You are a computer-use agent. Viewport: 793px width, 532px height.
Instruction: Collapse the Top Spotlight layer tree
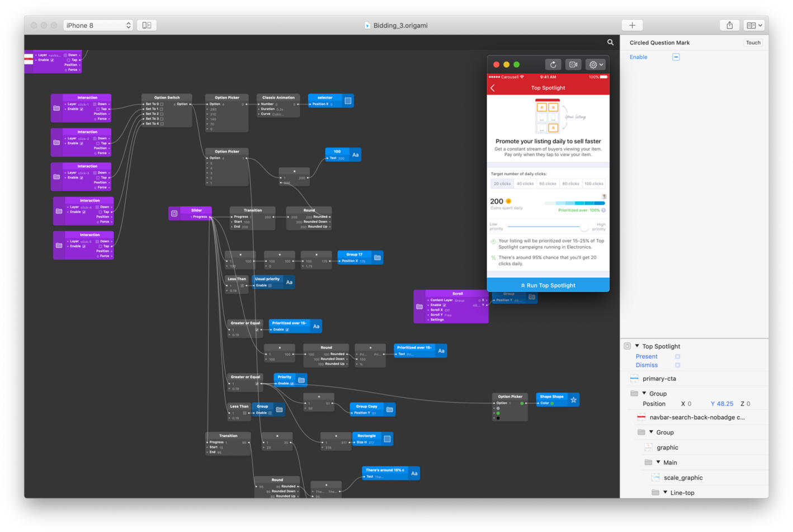[x=637, y=346]
